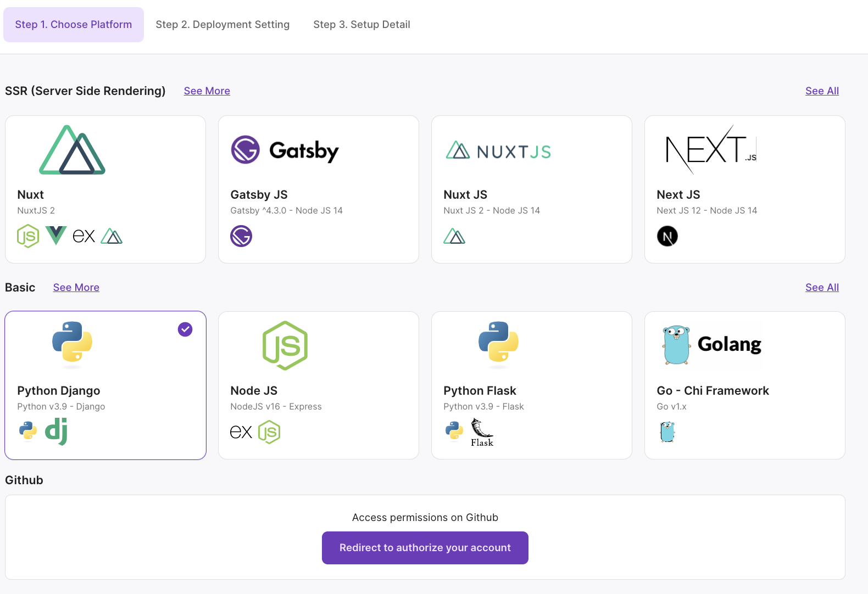Viewport: 868px width, 594px height.
Task: Click the Flask horn icon
Action: pyautogui.click(x=482, y=432)
